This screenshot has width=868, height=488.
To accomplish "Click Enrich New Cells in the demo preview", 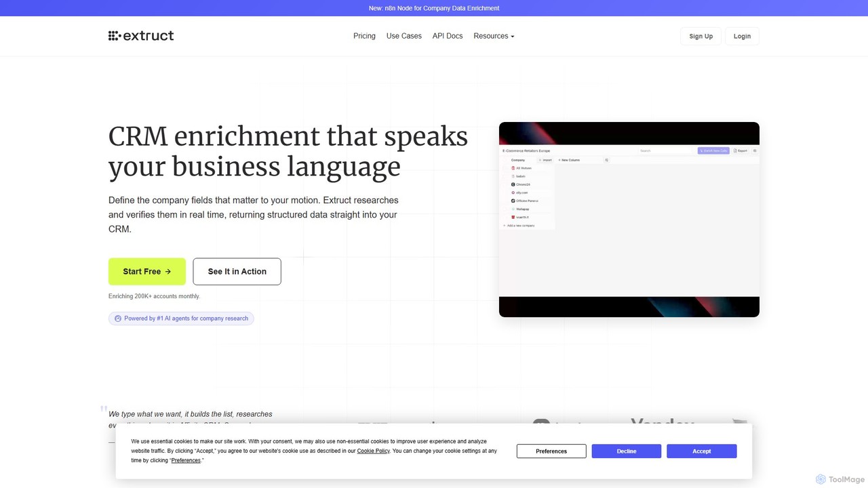I will pos(713,150).
